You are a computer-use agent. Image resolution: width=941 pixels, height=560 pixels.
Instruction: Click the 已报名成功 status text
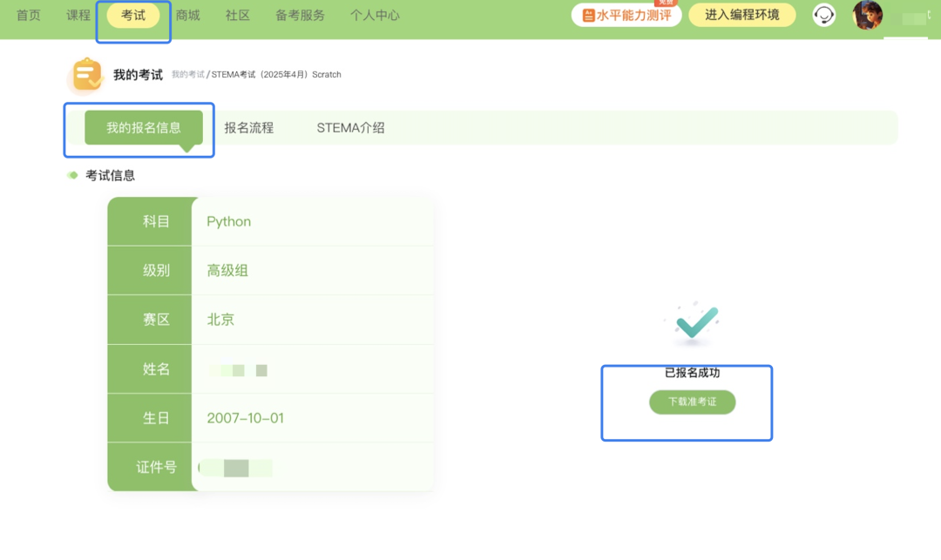693,373
